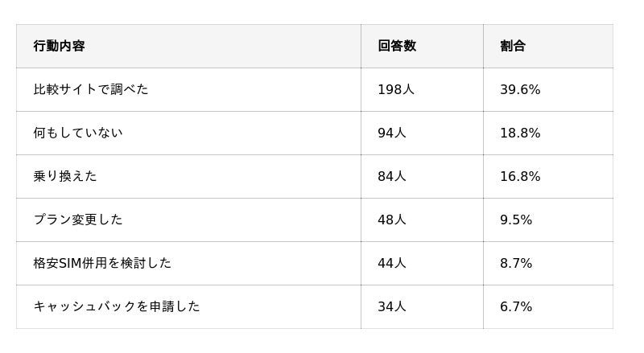Select the 94人 count cell
The height and width of the screenshot is (353, 644).
point(392,133)
